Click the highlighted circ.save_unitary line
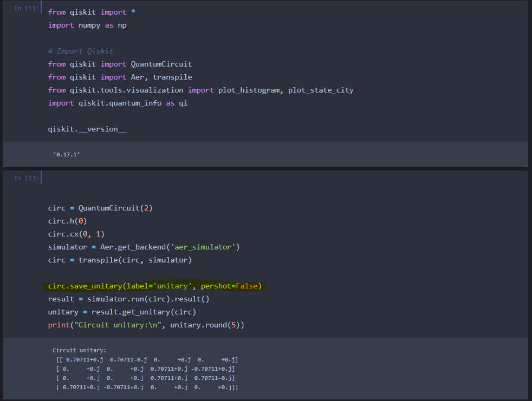Image resolution: width=532 pixels, height=401 pixels. coord(155,286)
